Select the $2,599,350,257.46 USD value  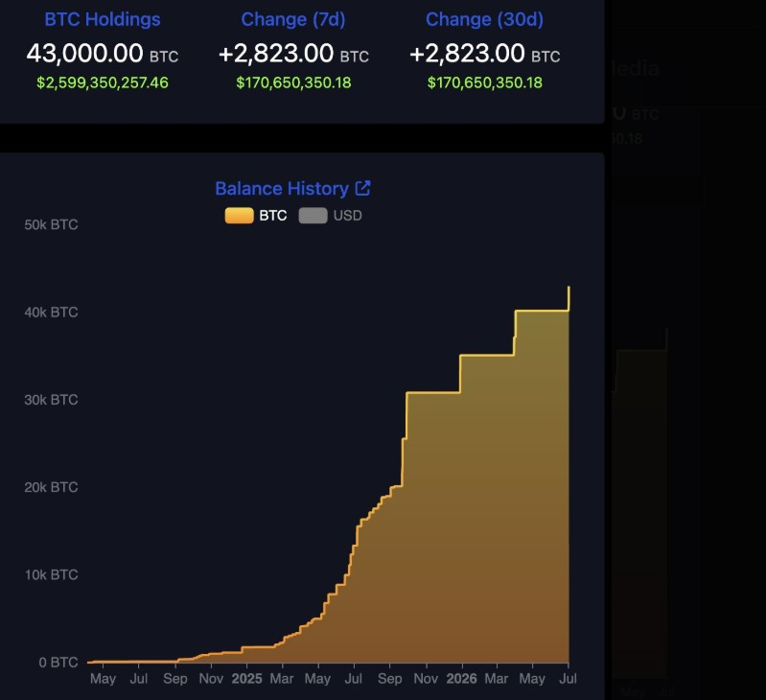tap(102, 82)
